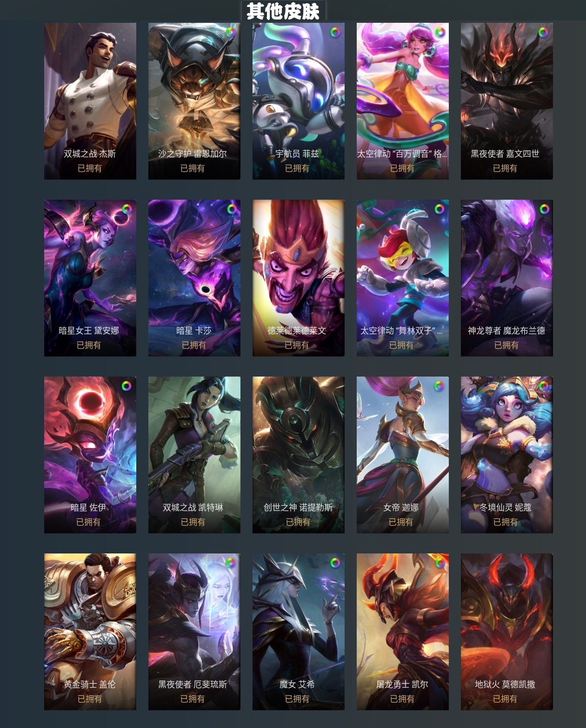Click chroma icon on 暗星女王 黛安娜 card
The height and width of the screenshot is (728, 586).
[127, 209]
